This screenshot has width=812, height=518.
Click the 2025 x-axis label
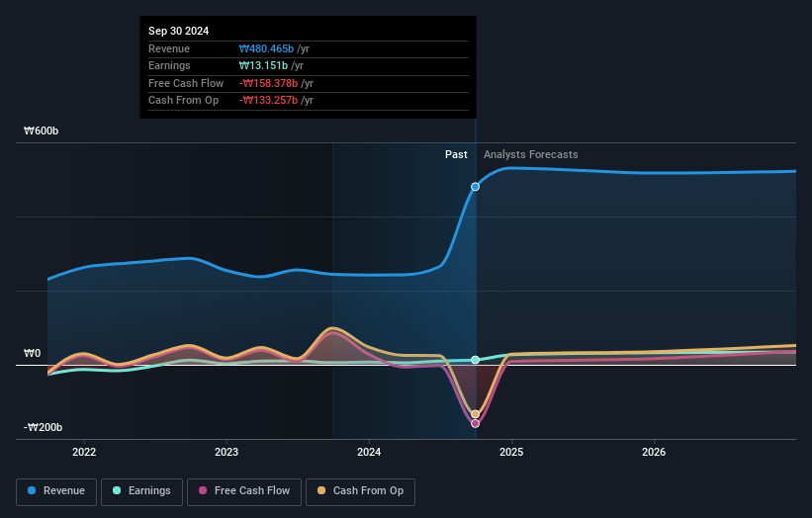pyautogui.click(x=511, y=453)
